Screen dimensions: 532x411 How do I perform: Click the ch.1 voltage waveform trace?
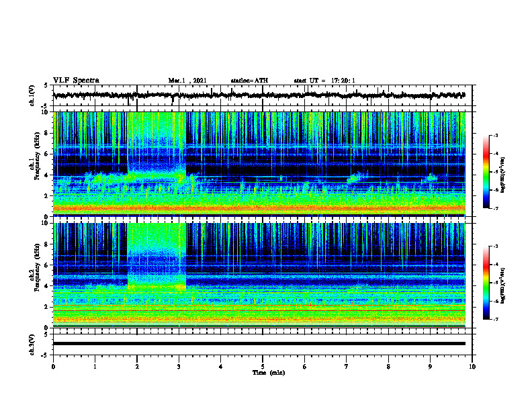[x=259, y=95]
